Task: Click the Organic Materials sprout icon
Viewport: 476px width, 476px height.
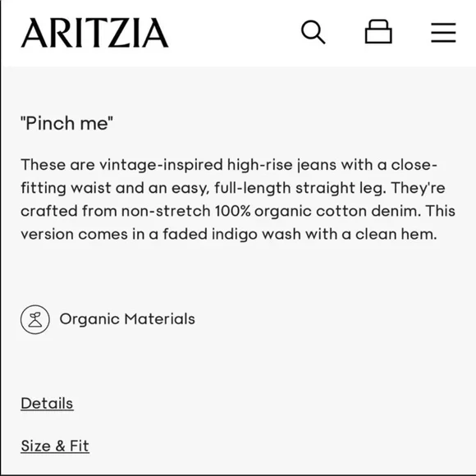Action: click(x=35, y=319)
